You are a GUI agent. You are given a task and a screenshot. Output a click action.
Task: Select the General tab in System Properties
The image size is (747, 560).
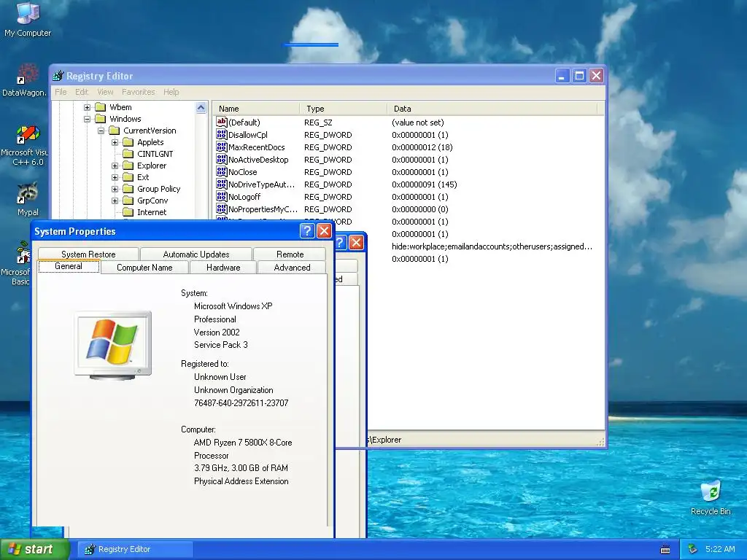point(69,266)
